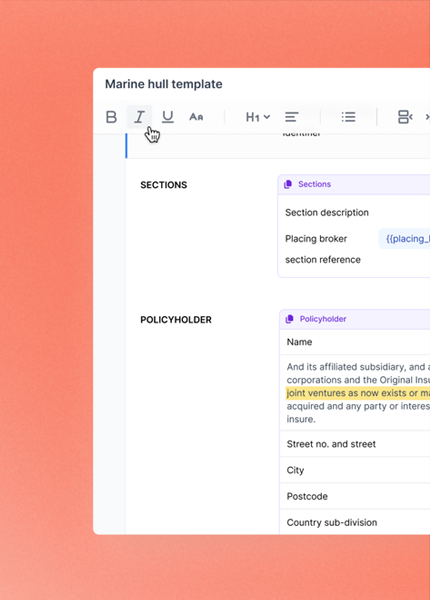
Task: Click the insert block icon
Action: [405, 117]
